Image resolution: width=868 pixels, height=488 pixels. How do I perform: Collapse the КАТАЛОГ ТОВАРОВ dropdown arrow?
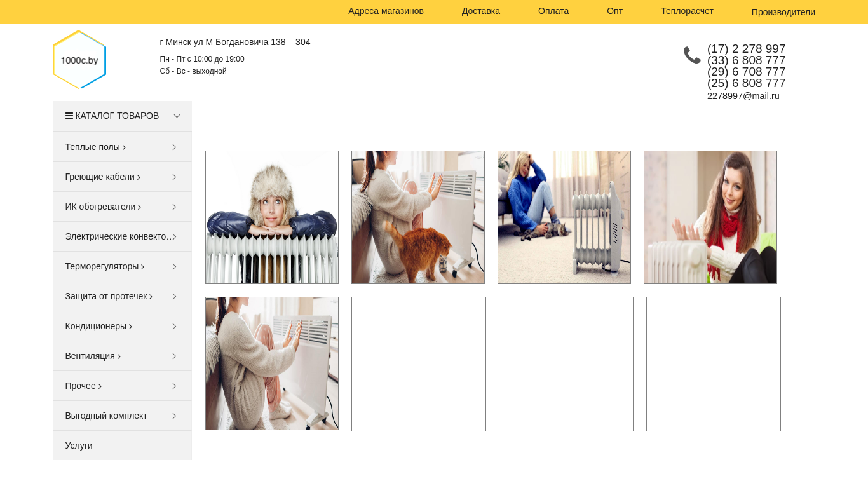(177, 116)
